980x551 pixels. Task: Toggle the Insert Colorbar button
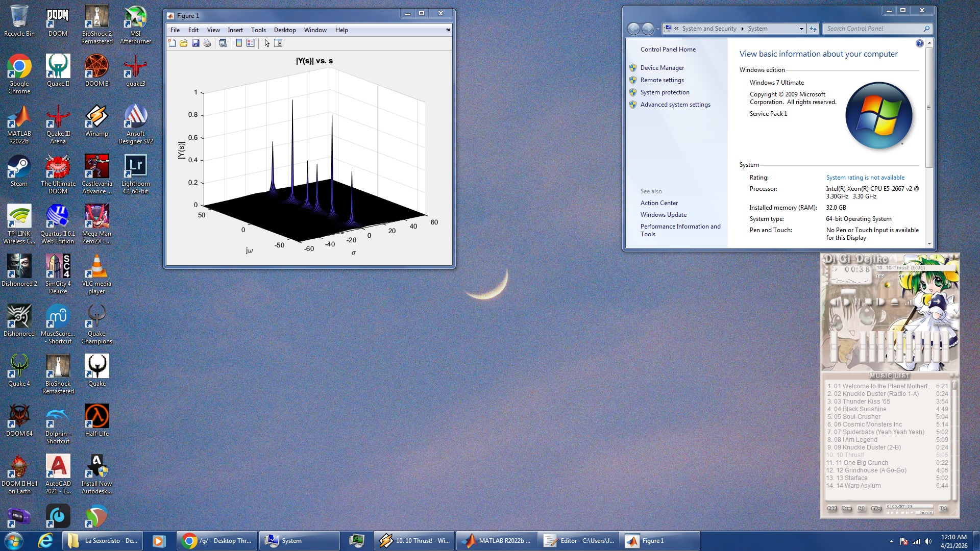239,43
